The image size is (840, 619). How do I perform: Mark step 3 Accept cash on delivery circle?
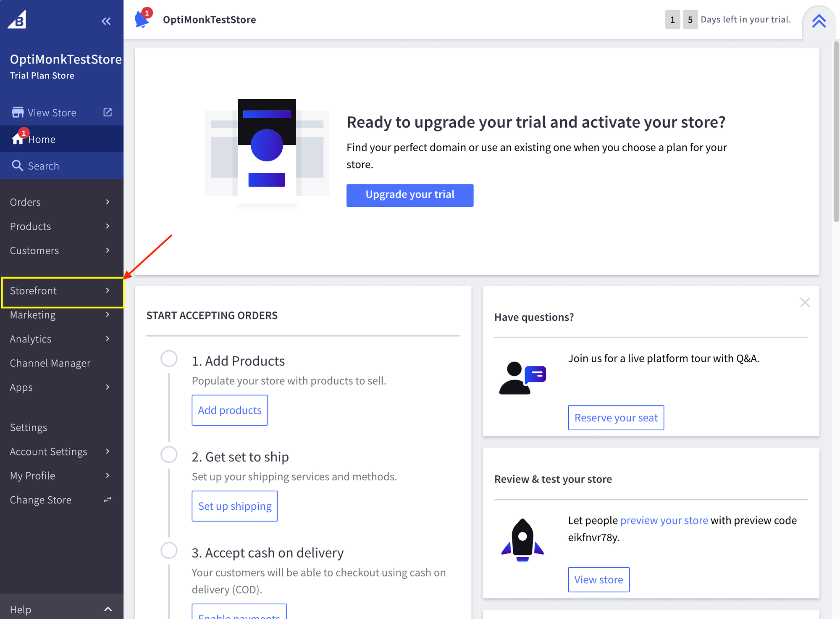tap(169, 550)
